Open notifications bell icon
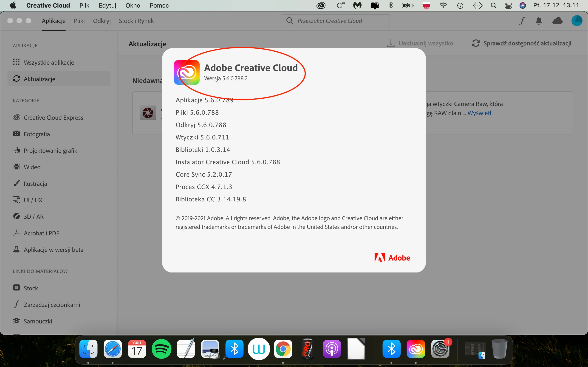This screenshot has height=367, width=588. click(539, 21)
